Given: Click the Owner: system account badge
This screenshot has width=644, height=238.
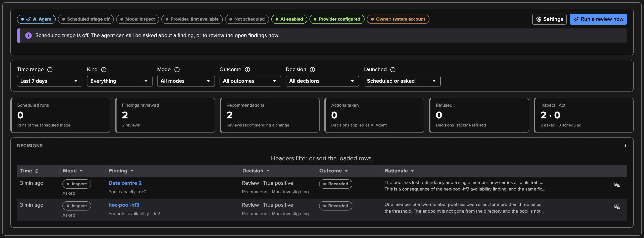Looking at the screenshot, I should pos(398,19).
